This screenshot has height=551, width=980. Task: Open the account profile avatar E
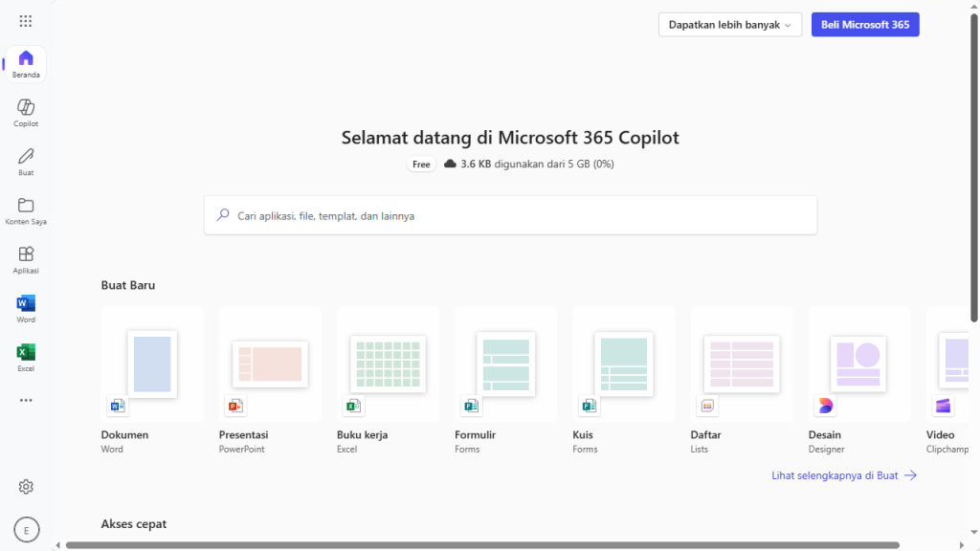[26, 529]
